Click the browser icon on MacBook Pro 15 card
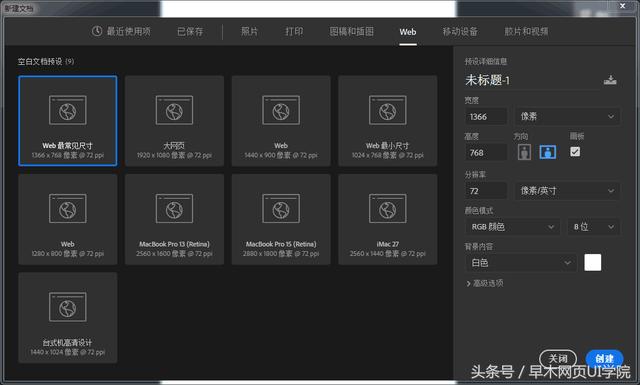This screenshot has width=640, height=385. [281, 209]
